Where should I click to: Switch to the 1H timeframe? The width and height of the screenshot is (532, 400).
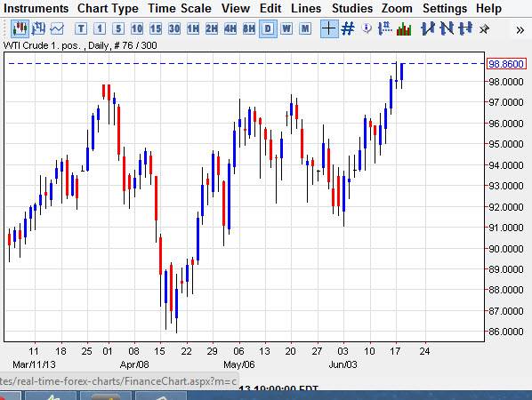[193, 28]
